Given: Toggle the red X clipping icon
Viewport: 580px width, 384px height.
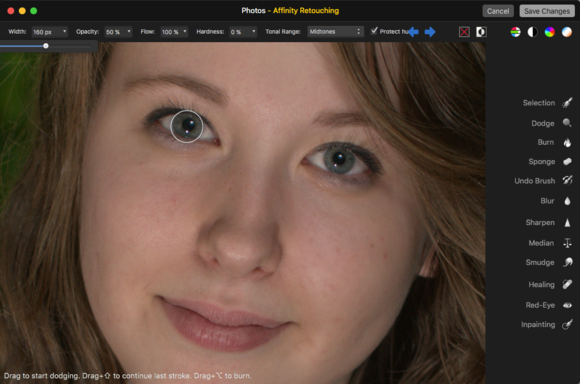Looking at the screenshot, I should pos(464,32).
